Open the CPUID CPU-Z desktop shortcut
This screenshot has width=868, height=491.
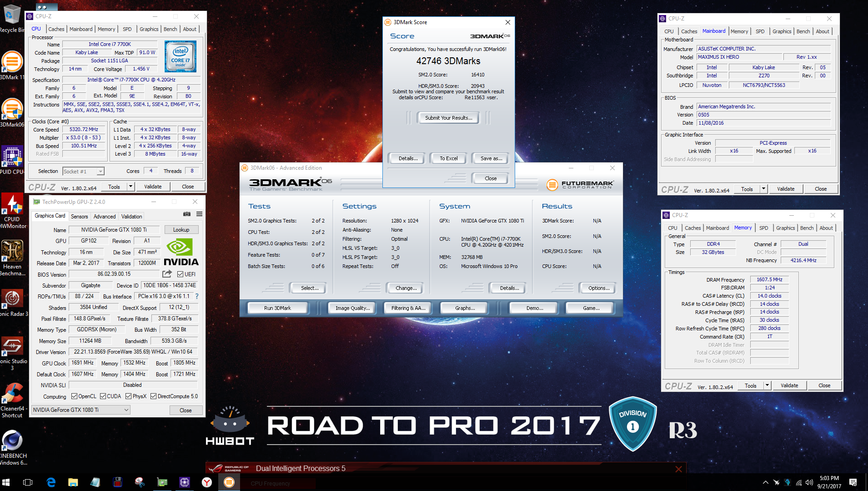12,160
